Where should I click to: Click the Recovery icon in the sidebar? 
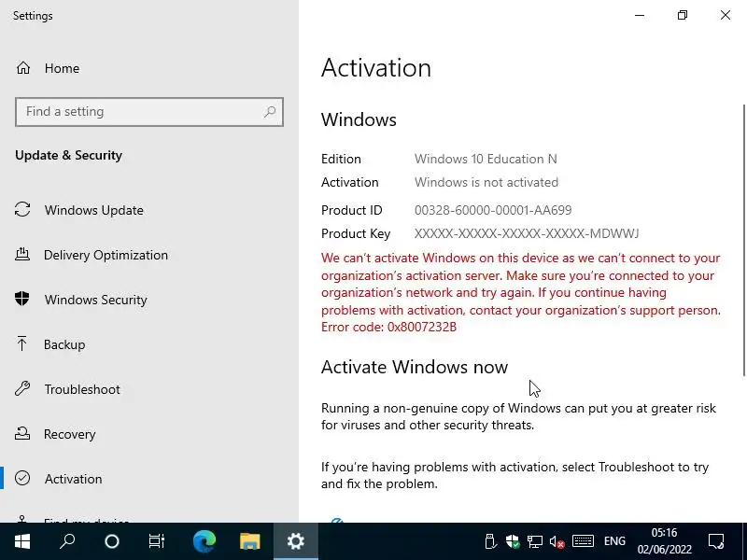pos(22,433)
